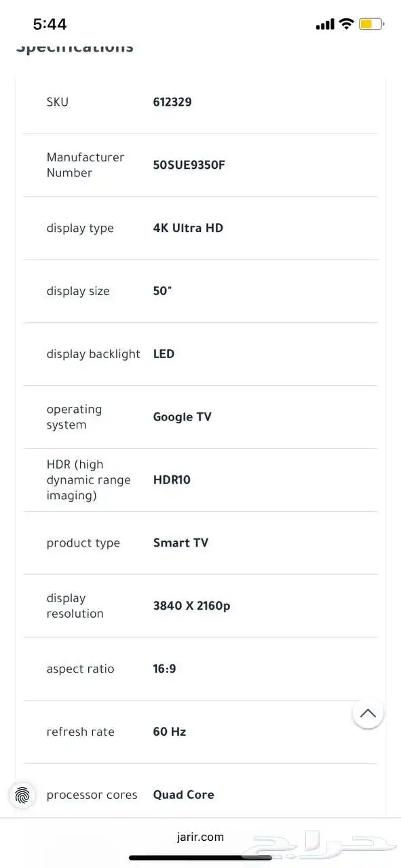Select the refresh rate 60 Hz row
Image resolution: width=401 pixels, height=868 pixels.
click(170, 732)
